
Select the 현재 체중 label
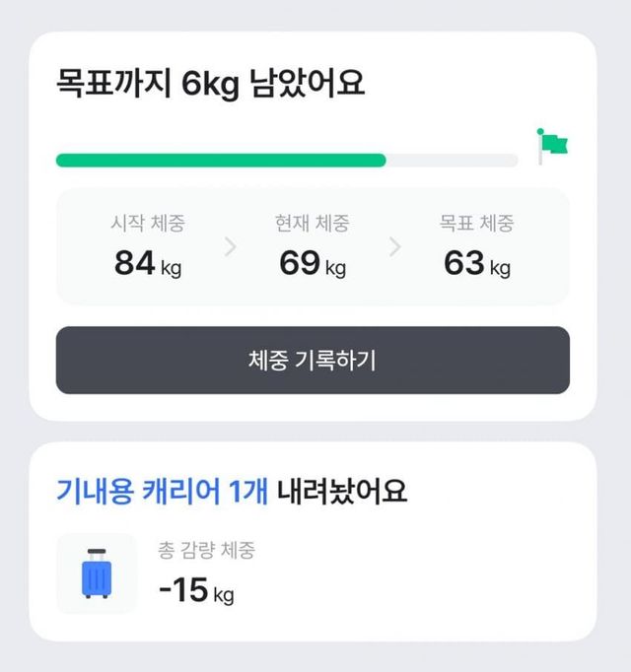(x=313, y=224)
